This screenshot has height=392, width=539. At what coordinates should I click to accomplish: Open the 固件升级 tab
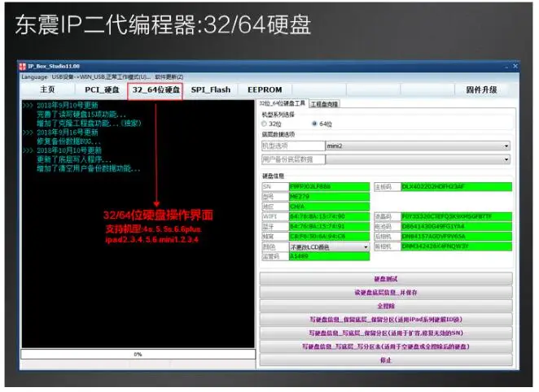(x=481, y=89)
